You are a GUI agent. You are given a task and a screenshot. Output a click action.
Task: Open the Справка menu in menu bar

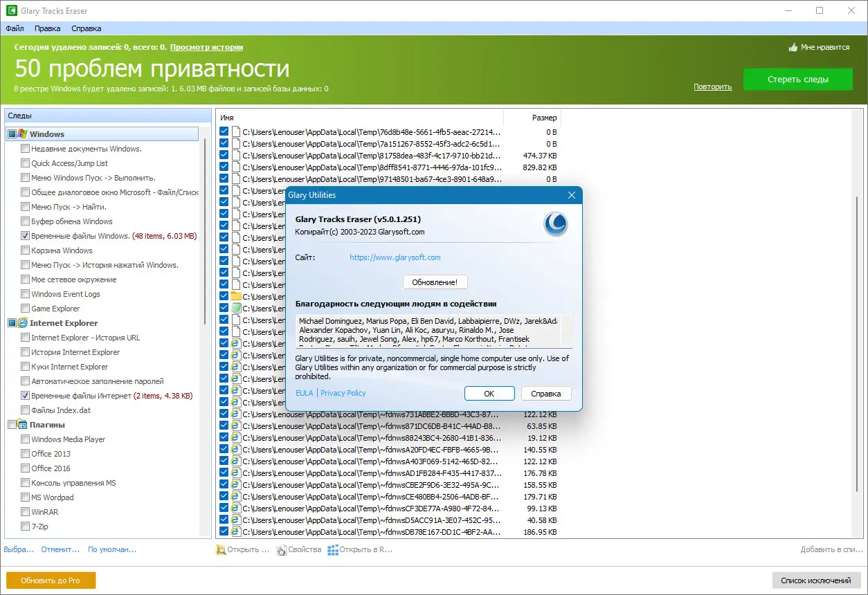(x=87, y=28)
